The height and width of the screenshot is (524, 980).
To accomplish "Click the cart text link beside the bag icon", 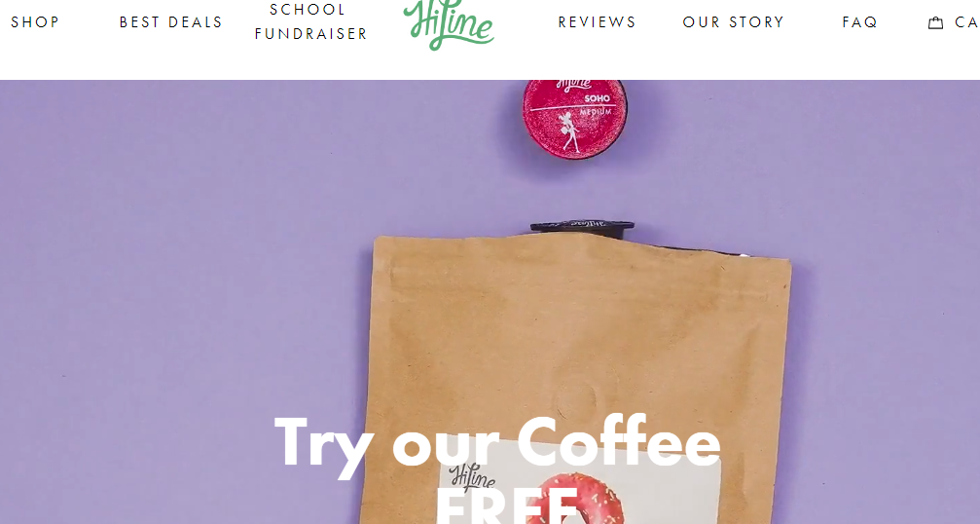I will 967,22.
